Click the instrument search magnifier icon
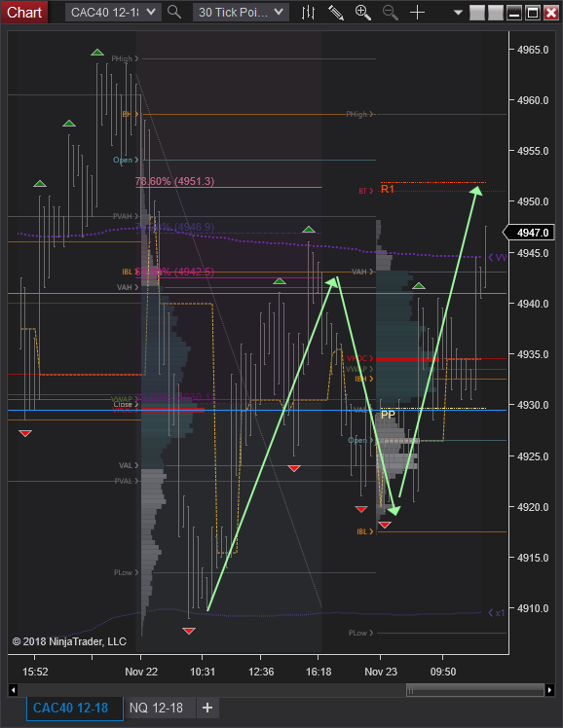 tap(174, 12)
